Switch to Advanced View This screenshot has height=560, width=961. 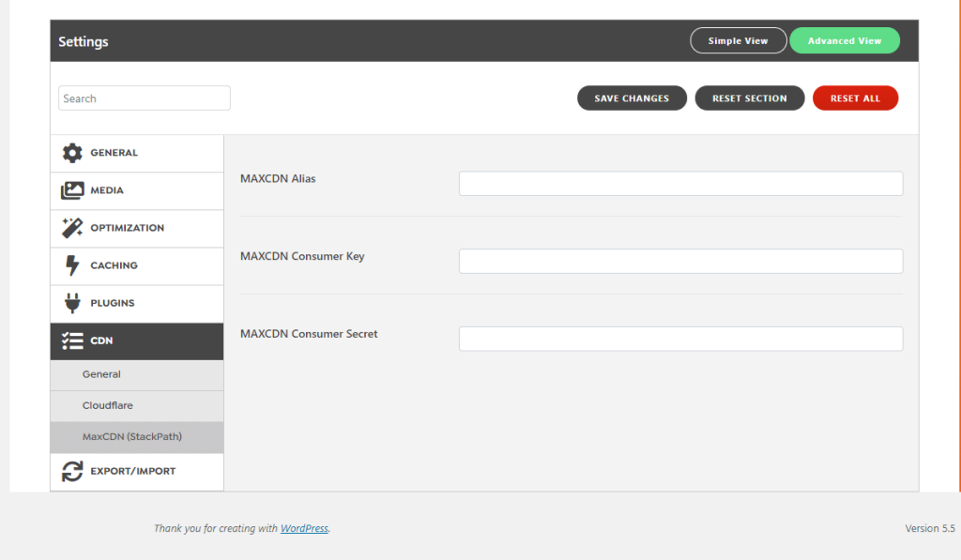(845, 40)
